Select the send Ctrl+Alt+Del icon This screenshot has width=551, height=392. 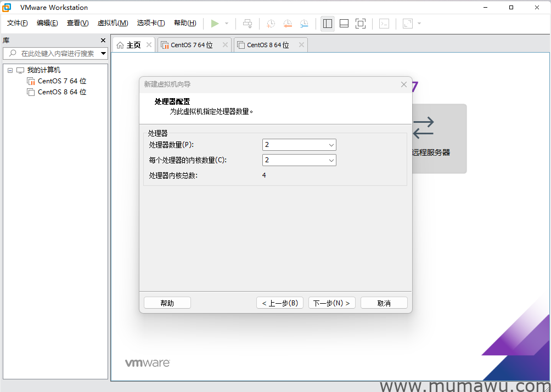[248, 23]
